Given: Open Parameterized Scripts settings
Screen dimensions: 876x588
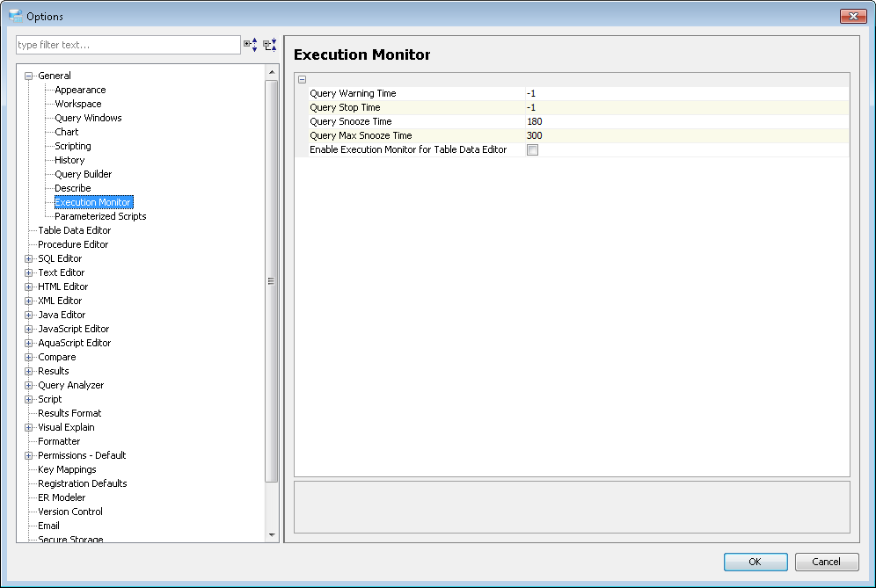Looking at the screenshot, I should (x=100, y=216).
